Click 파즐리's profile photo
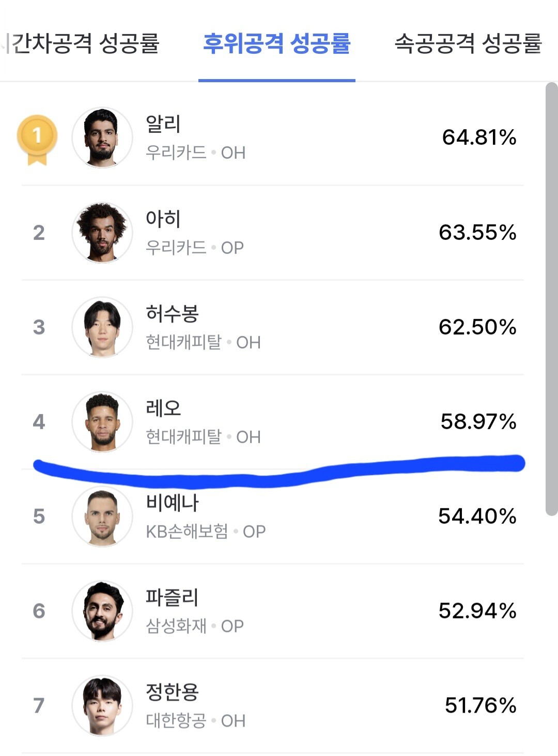This screenshot has width=558, height=756. pos(102,611)
